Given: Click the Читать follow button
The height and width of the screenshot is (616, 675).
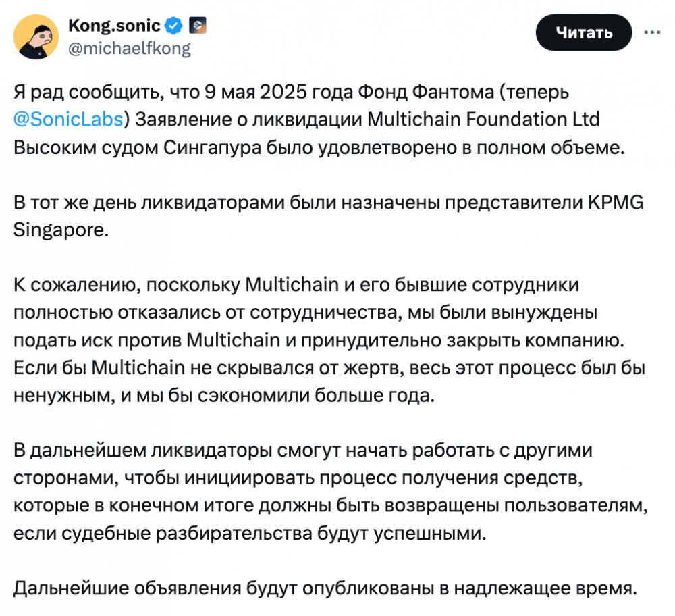Looking at the screenshot, I should coord(584,32).
